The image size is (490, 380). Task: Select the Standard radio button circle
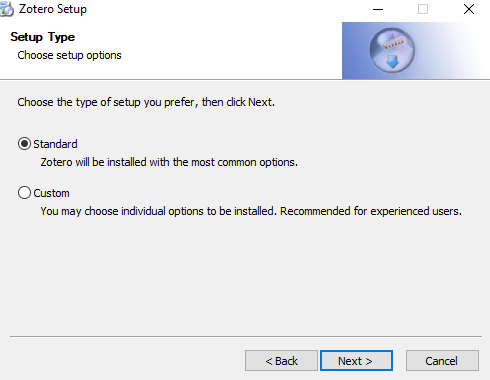point(24,144)
